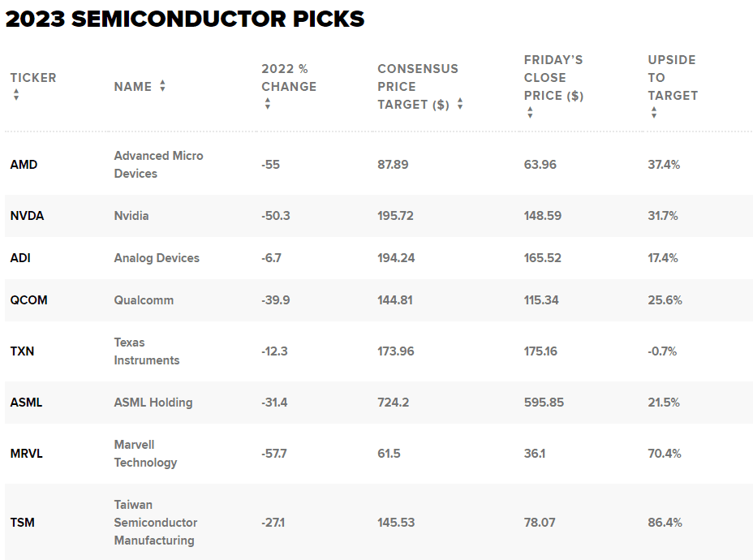Select the MRVL ticker link
The height and width of the screenshot is (560, 753).
[x=27, y=454]
